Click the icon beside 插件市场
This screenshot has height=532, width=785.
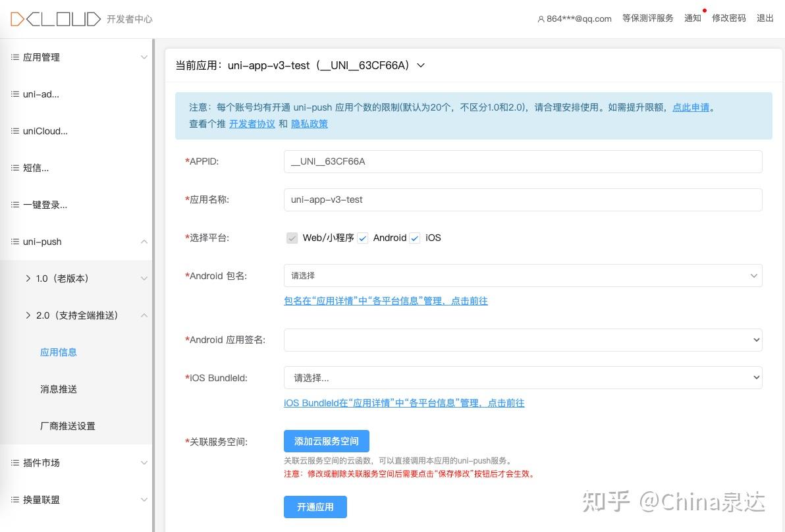click(x=14, y=463)
